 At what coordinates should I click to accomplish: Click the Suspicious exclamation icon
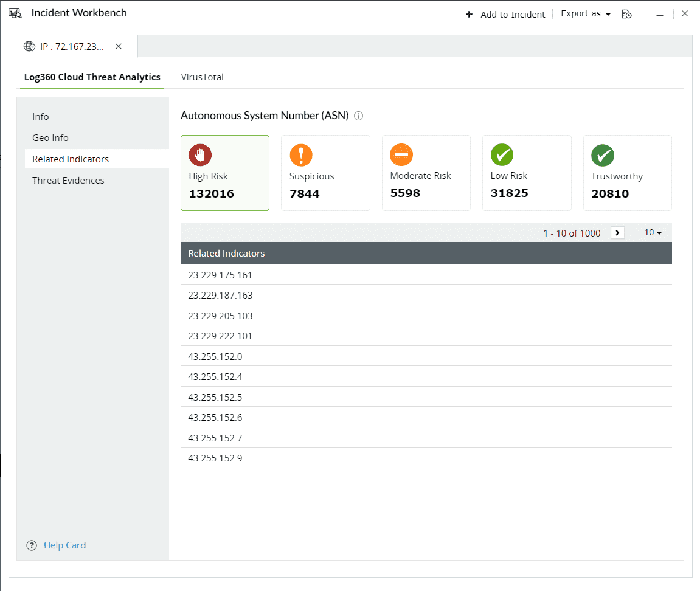point(300,154)
